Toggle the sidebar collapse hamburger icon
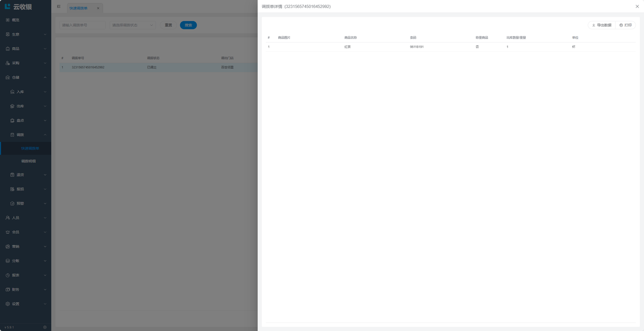644x331 pixels. pos(59,7)
